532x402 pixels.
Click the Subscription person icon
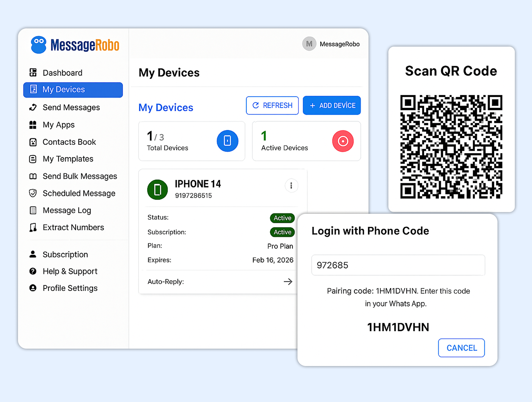tap(33, 254)
